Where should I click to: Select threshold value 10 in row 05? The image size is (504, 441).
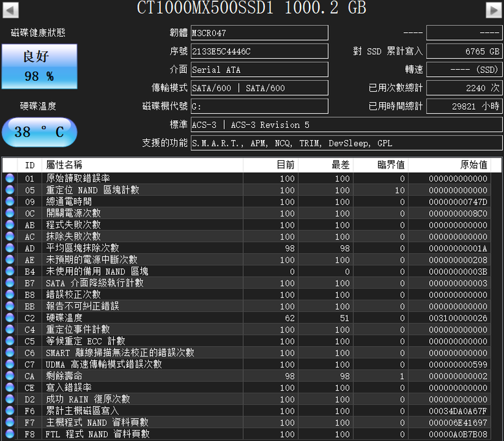point(399,190)
